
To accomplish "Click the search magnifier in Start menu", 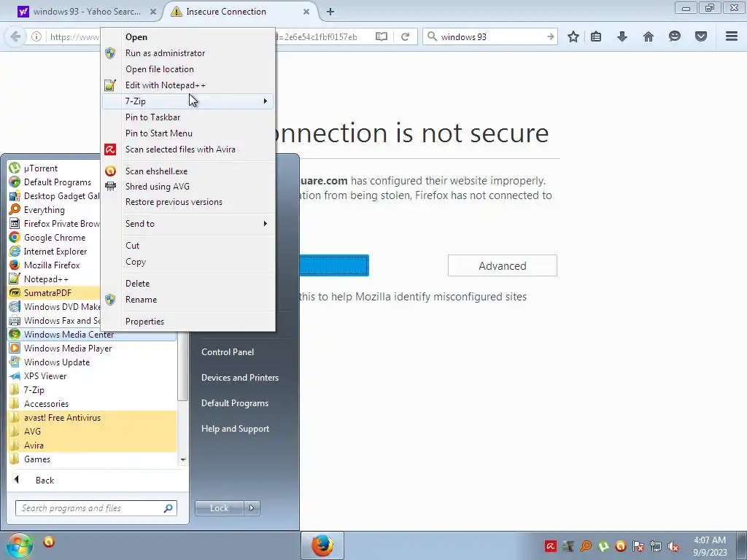I will tap(169, 508).
